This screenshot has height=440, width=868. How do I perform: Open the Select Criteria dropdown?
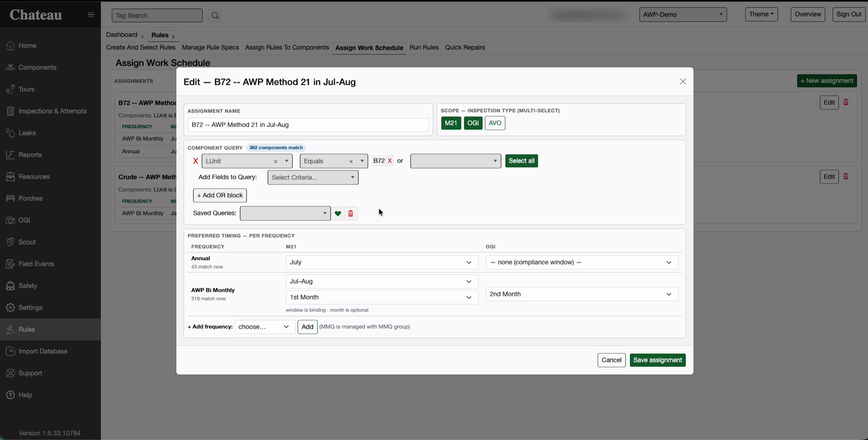coord(313,178)
